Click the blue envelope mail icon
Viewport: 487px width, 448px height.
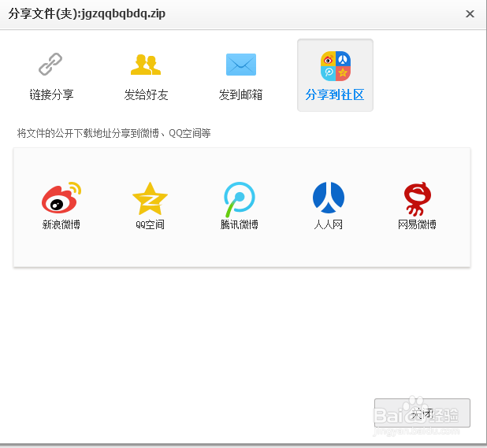pyautogui.click(x=241, y=65)
